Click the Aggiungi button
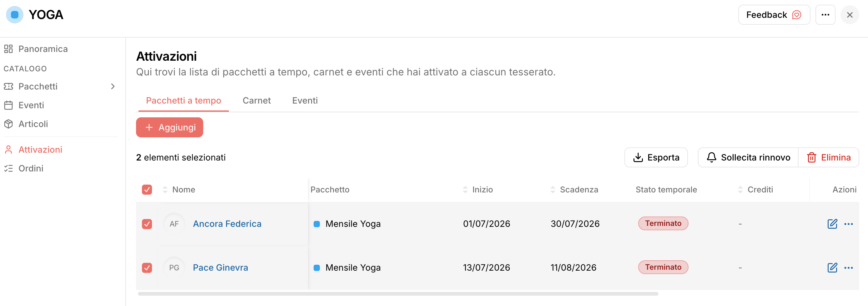Screen dimensions: 868x306 (169, 127)
